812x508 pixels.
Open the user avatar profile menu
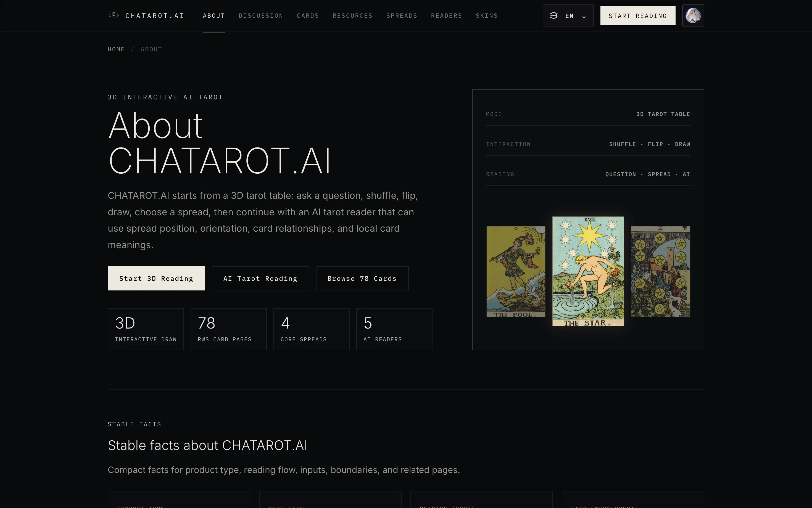[x=693, y=15]
